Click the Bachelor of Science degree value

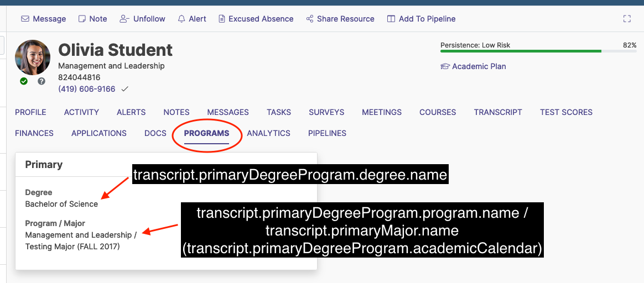[x=61, y=204]
